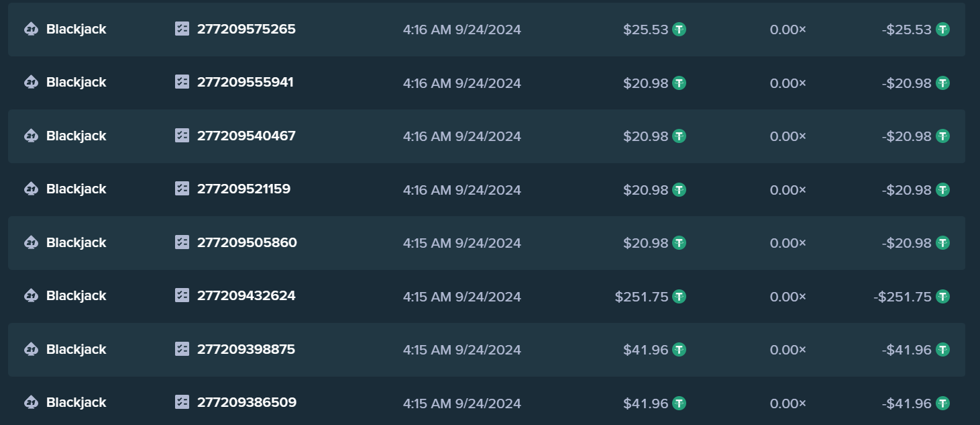Click the Blackjack spade icon in the 277209398875 row
Screen dimensions: 980x425
pos(31,349)
